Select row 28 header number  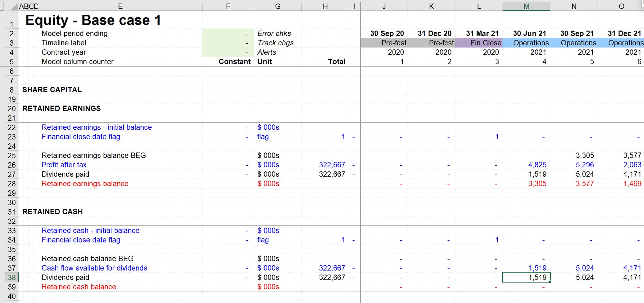point(12,184)
